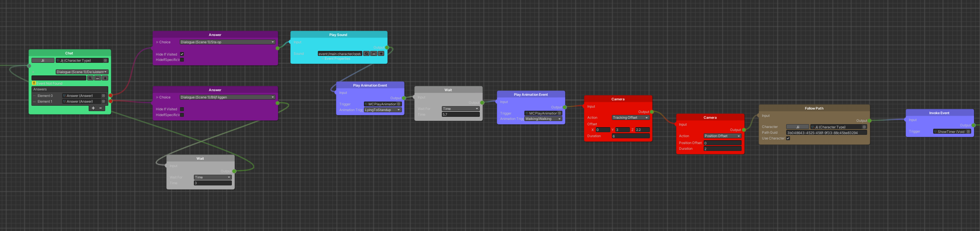Click the plus icon beside the Play Sound event field
This screenshot has width=980, height=231.
(x=381, y=54)
